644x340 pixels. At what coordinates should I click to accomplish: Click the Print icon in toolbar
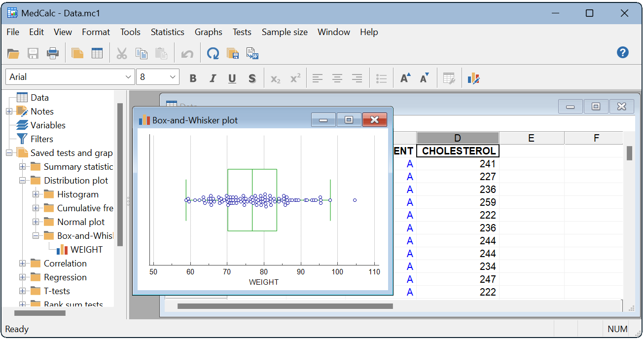pyautogui.click(x=53, y=53)
